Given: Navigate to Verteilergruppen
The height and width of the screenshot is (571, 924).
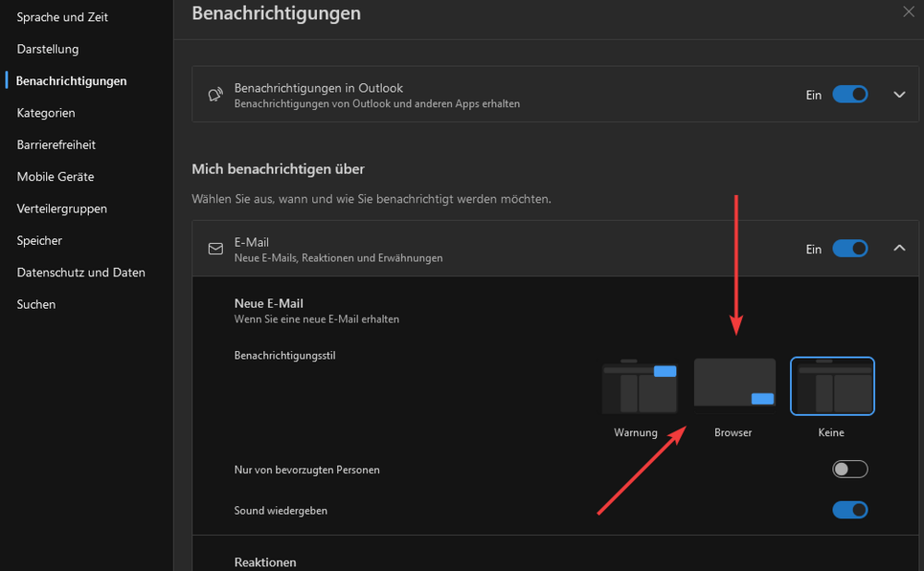Looking at the screenshot, I should pos(62,209).
